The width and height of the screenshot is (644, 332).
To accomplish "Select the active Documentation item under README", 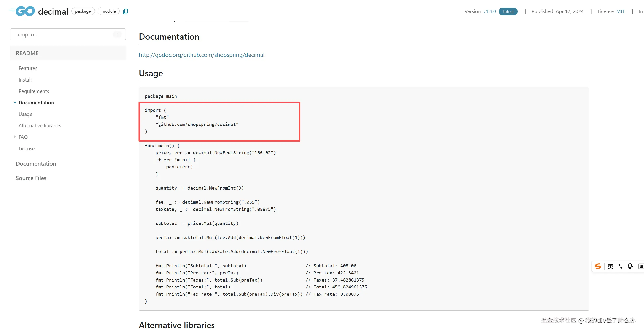I will [36, 103].
